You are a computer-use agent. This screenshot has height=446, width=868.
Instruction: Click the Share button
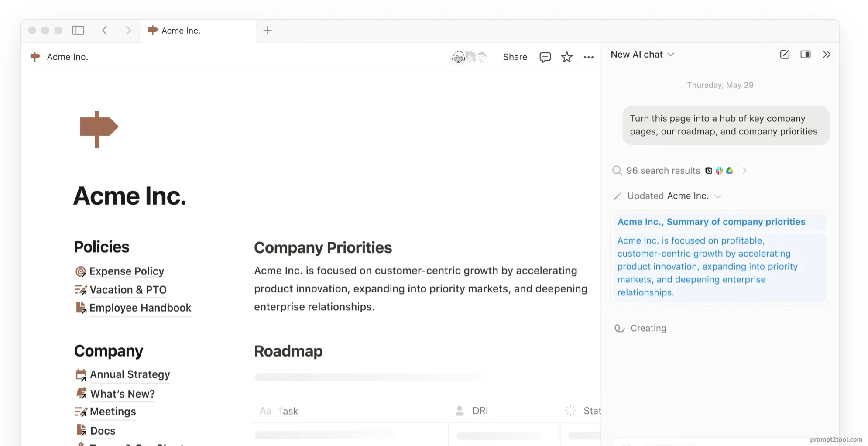pyautogui.click(x=515, y=57)
